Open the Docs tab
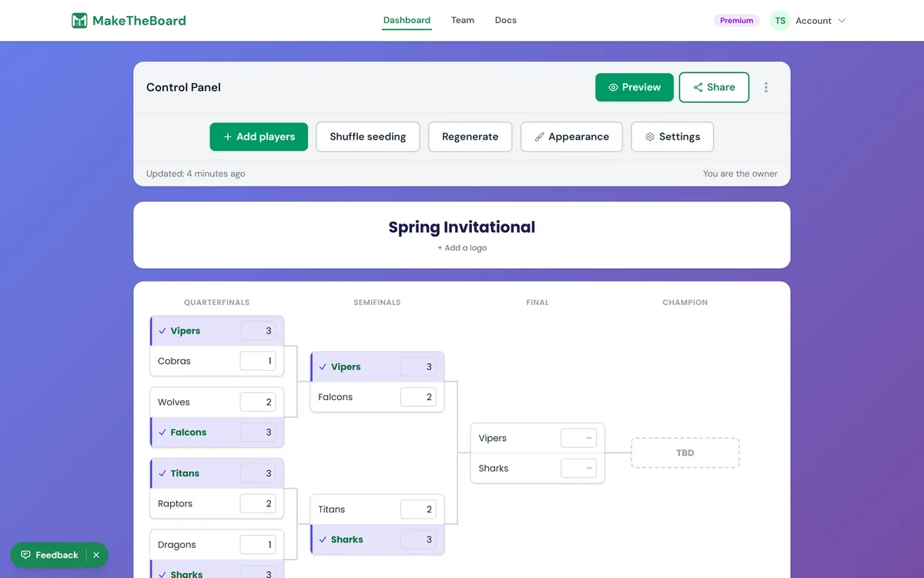Image resolution: width=924 pixels, height=578 pixels. tap(506, 20)
